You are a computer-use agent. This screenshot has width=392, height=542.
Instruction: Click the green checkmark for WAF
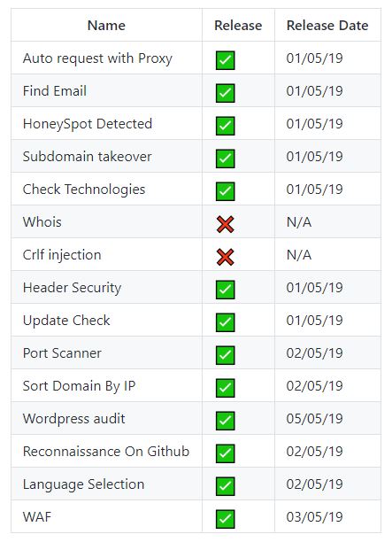coord(225,519)
